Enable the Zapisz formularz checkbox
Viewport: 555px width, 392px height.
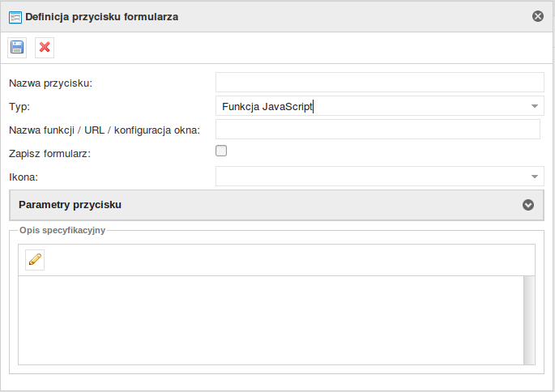tap(221, 151)
